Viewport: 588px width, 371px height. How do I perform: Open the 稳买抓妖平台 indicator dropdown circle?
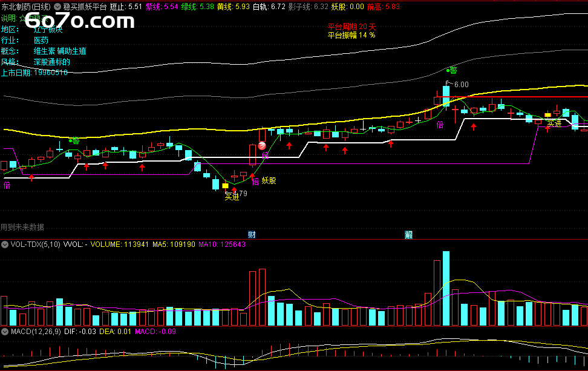pos(57,7)
